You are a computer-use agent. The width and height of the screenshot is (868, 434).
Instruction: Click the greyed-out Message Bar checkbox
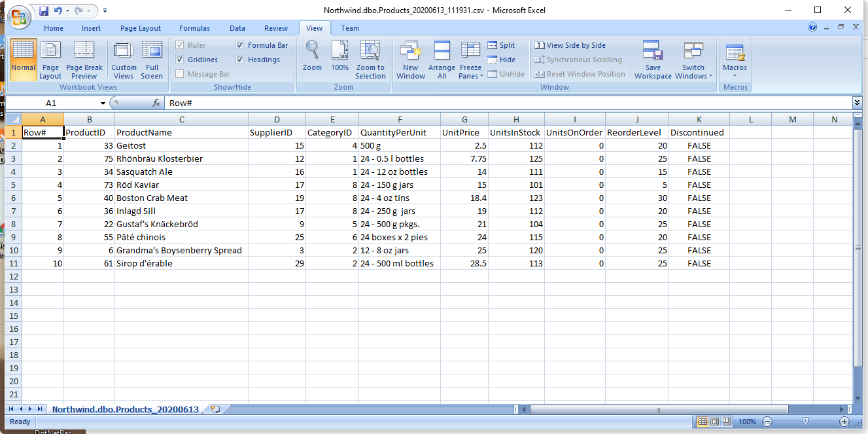(x=180, y=74)
